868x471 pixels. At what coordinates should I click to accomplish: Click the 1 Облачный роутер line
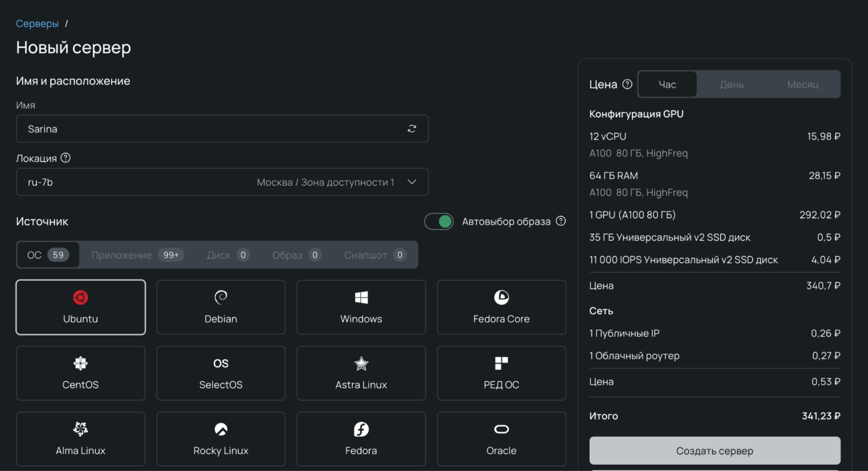pos(715,355)
